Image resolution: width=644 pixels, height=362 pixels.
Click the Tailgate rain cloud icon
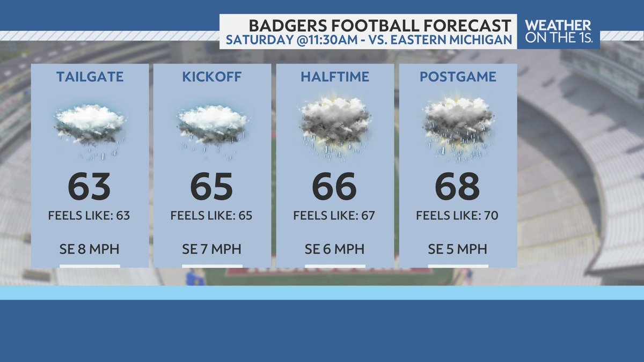[90, 131]
